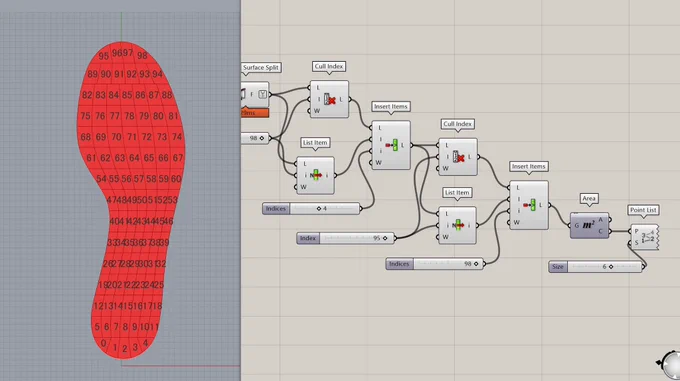Select the Point List component
This screenshot has width=680, height=381.
645,237
